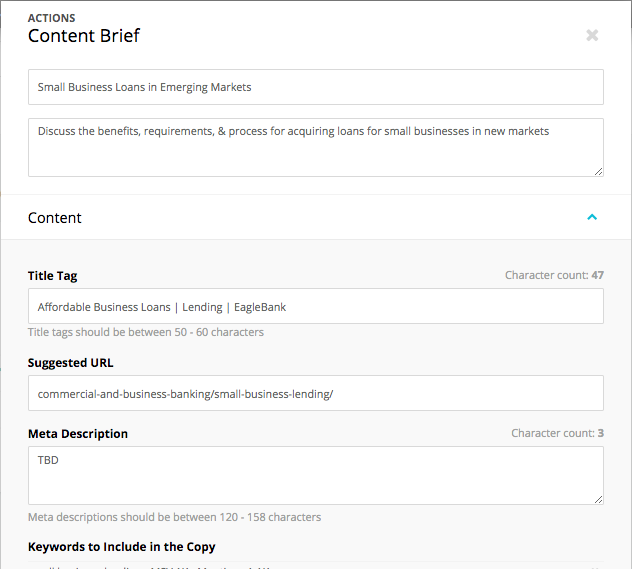Click the Suggested URL input field
Viewport: 632px width, 569px height.
coord(316,393)
